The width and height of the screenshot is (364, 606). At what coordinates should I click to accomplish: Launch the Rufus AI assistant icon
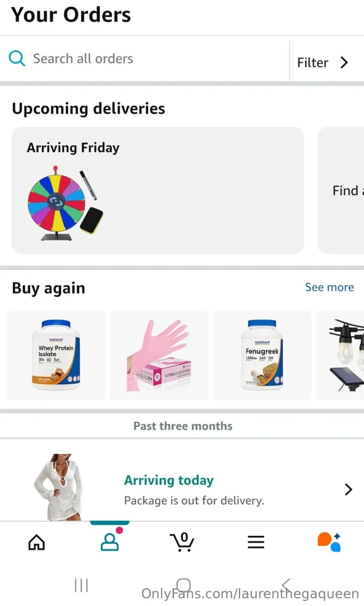pos(329,542)
